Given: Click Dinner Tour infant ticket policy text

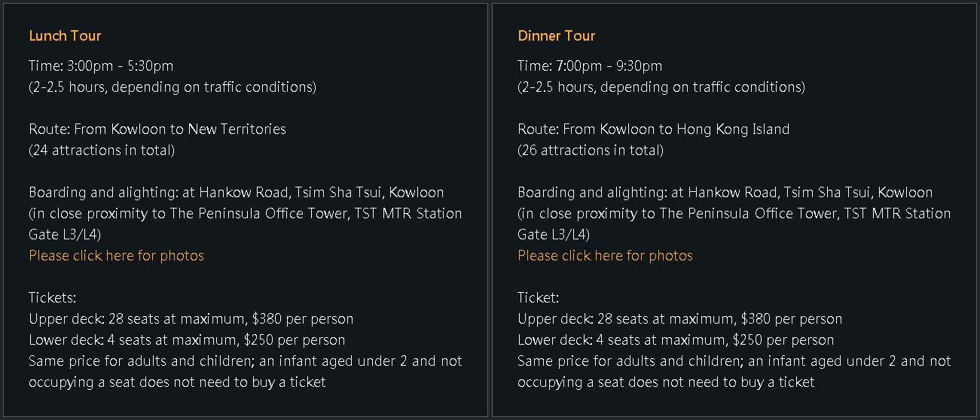Looking at the screenshot, I should click(734, 371).
